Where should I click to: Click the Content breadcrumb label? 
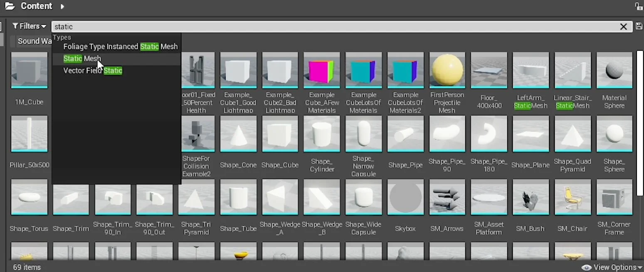37,6
